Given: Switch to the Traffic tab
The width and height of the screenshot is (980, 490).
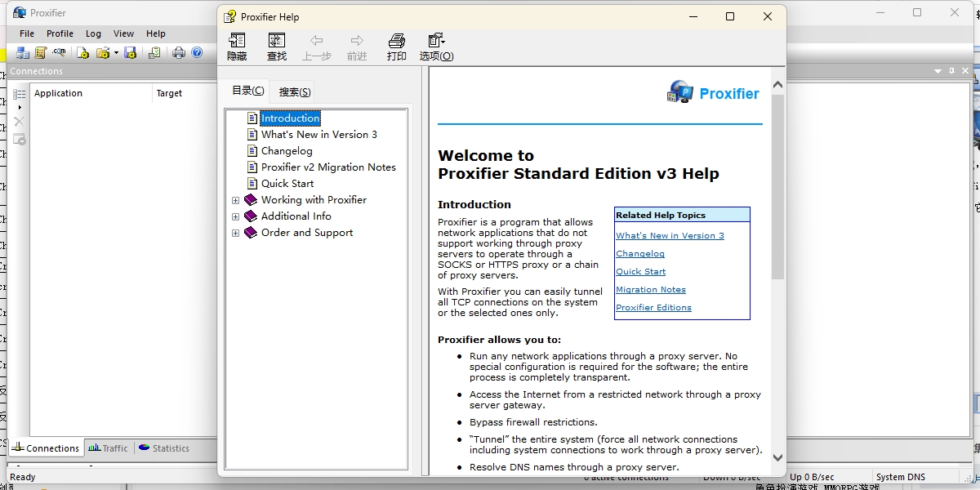Looking at the screenshot, I should point(109,448).
